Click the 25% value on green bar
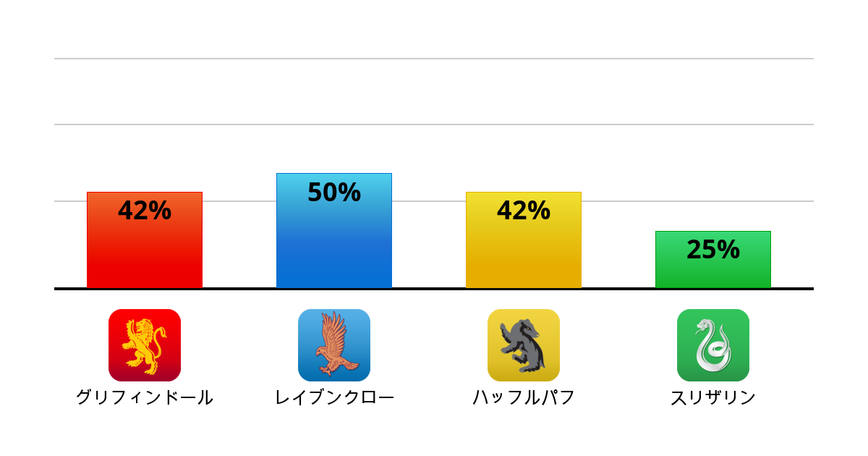 pos(713,250)
